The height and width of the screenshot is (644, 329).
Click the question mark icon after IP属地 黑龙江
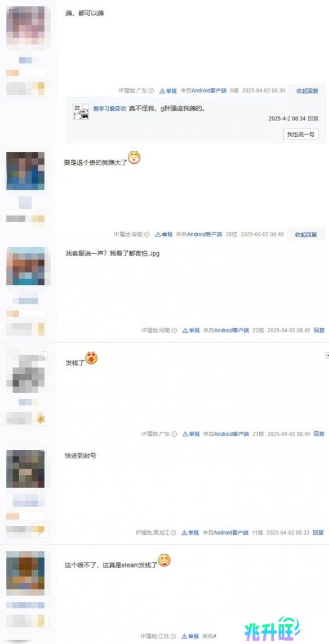pos(174,533)
